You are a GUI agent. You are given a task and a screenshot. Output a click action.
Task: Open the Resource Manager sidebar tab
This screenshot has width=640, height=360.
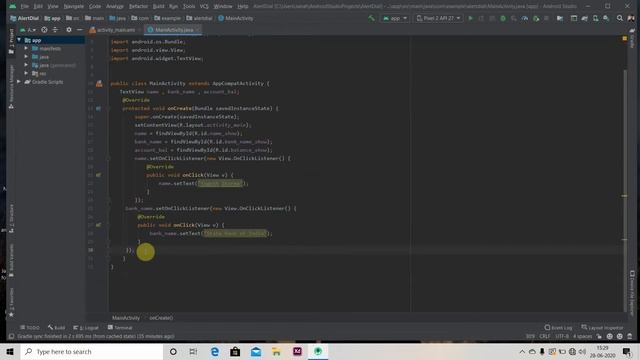point(11,87)
